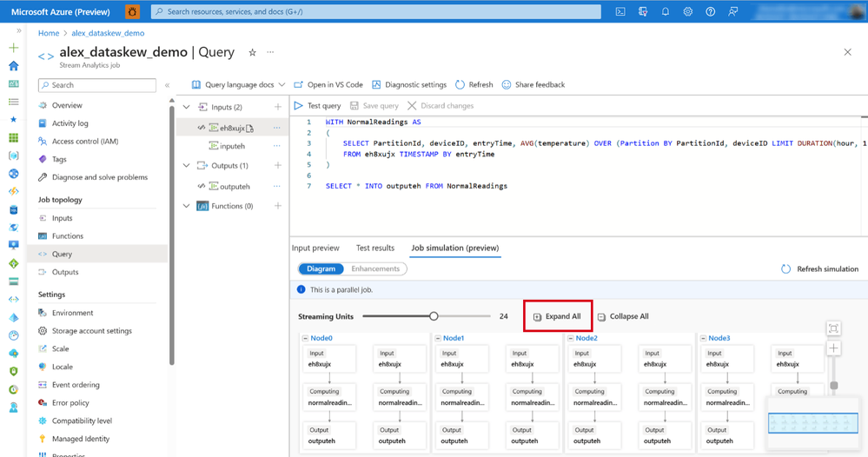Click the diagram zoom slider handle
The height and width of the screenshot is (457, 868).
point(834,386)
